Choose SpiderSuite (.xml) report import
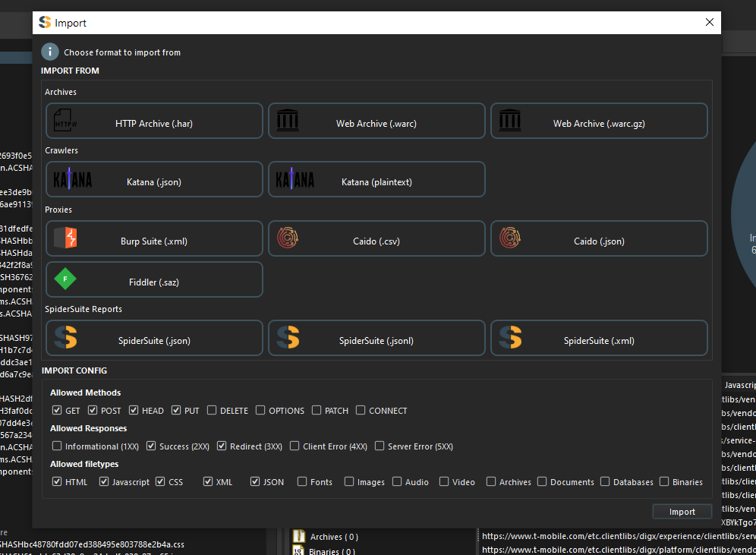This screenshot has width=756, height=555. tap(599, 338)
